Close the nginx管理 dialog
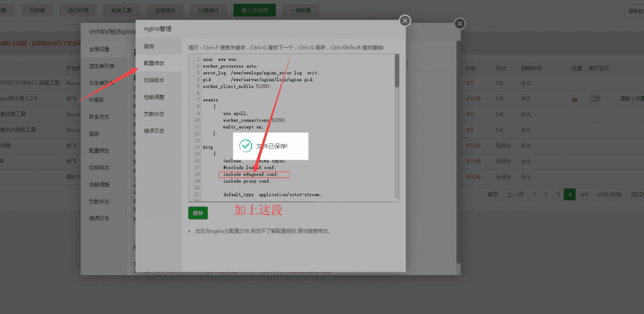644x314 pixels. [x=405, y=21]
